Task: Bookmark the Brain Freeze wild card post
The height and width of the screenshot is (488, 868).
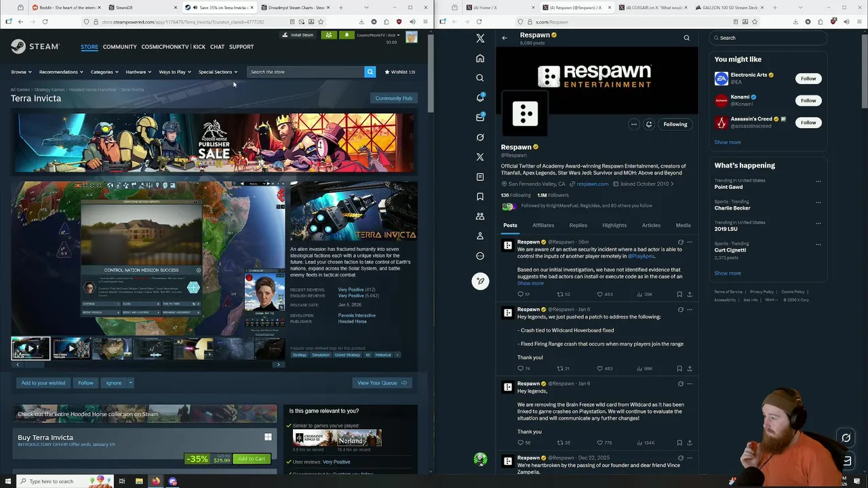Action: (679, 443)
